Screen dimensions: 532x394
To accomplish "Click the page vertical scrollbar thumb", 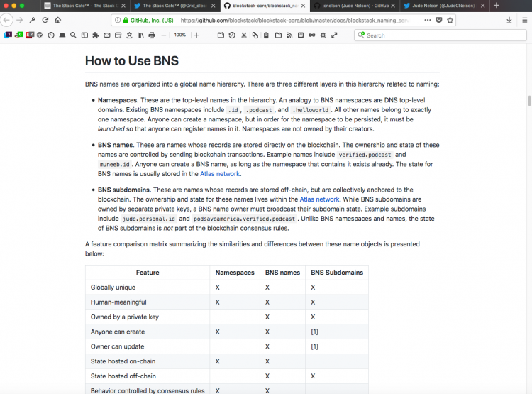I will point(529,101).
